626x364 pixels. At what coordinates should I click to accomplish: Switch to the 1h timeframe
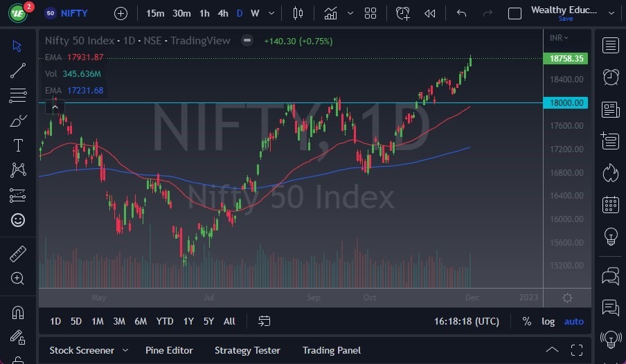pos(204,14)
